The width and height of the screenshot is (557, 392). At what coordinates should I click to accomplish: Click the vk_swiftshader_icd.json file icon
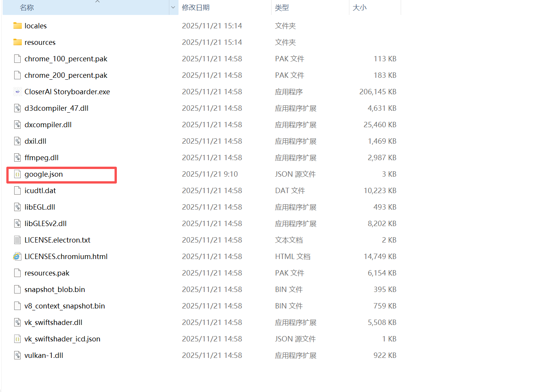[17, 339]
